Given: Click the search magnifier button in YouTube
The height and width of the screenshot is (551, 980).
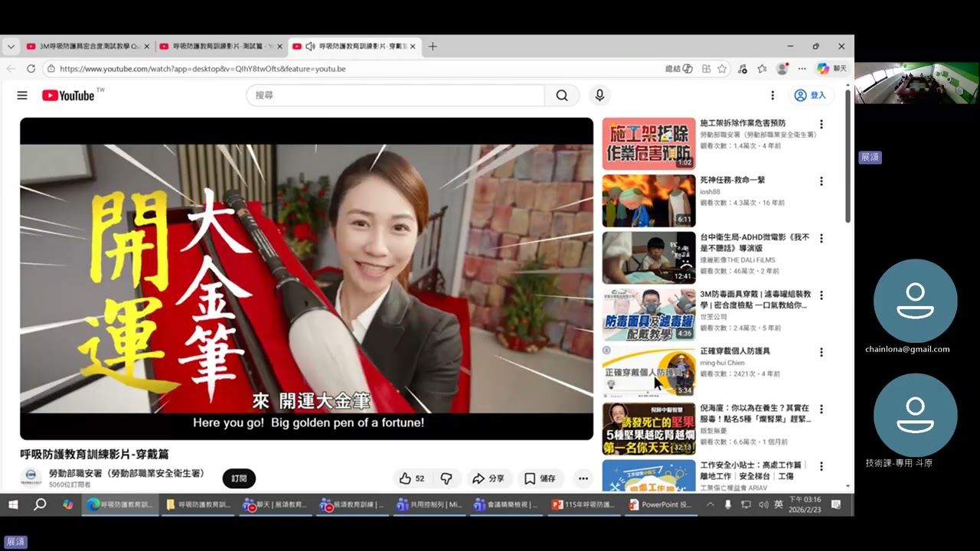Looking at the screenshot, I should [562, 96].
